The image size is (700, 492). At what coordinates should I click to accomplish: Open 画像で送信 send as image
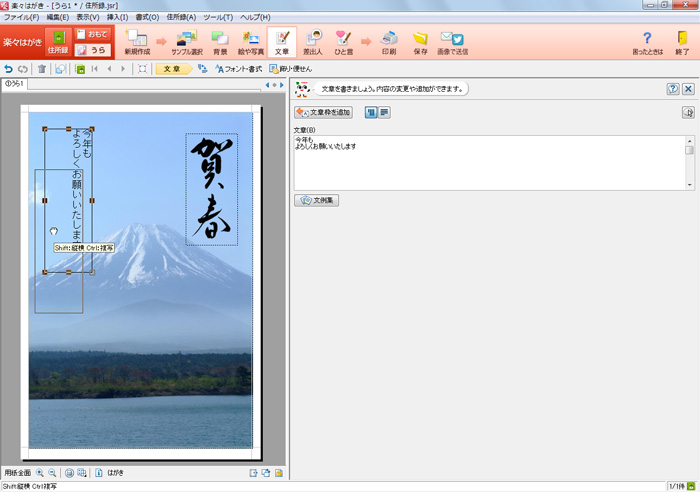click(x=452, y=42)
